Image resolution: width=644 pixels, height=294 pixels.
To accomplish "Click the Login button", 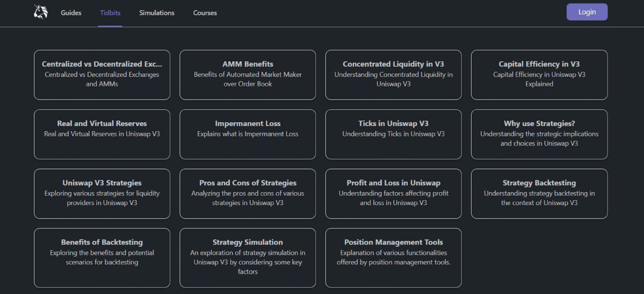I will point(587,12).
